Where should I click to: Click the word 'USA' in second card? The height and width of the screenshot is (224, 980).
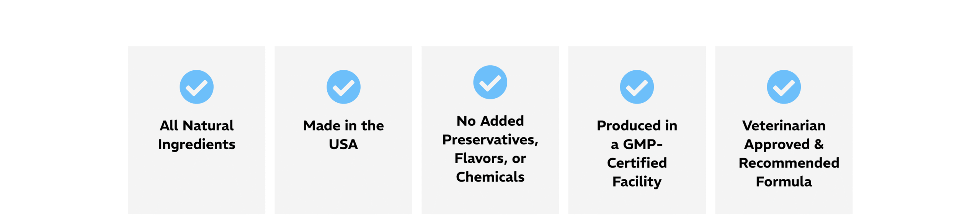(x=343, y=144)
